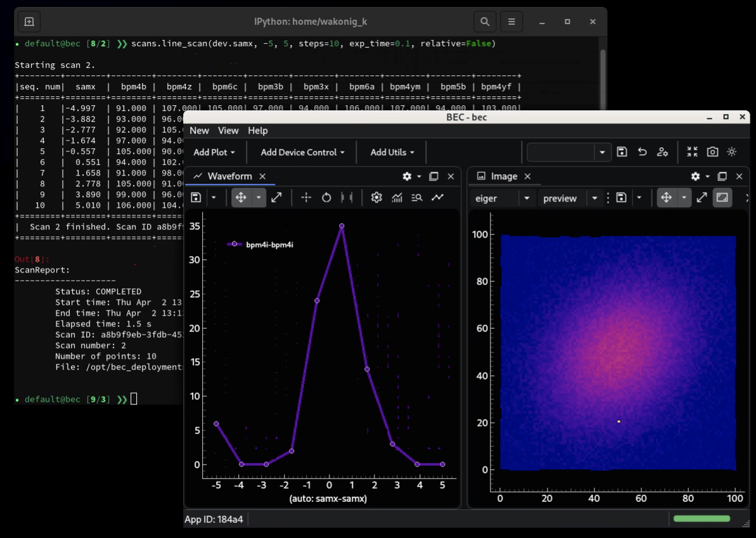Click the IPython terminal vertical scrollbar
This screenshot has width=756, height=538.
(603, 80)
